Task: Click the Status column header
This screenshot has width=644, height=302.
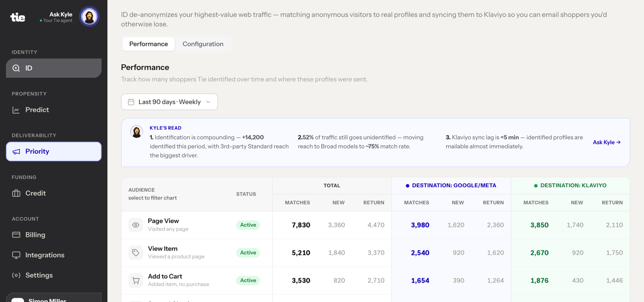Action: [x=246, y=194]
